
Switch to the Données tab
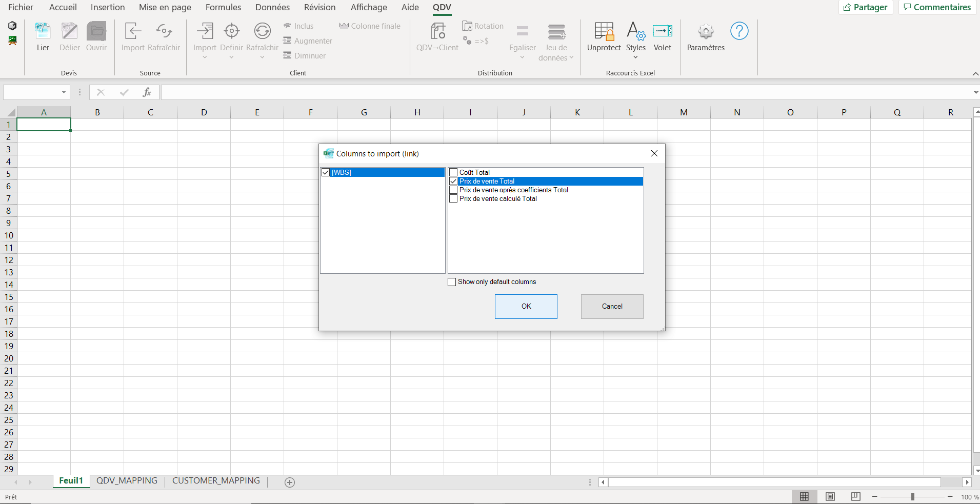[272, 7]
